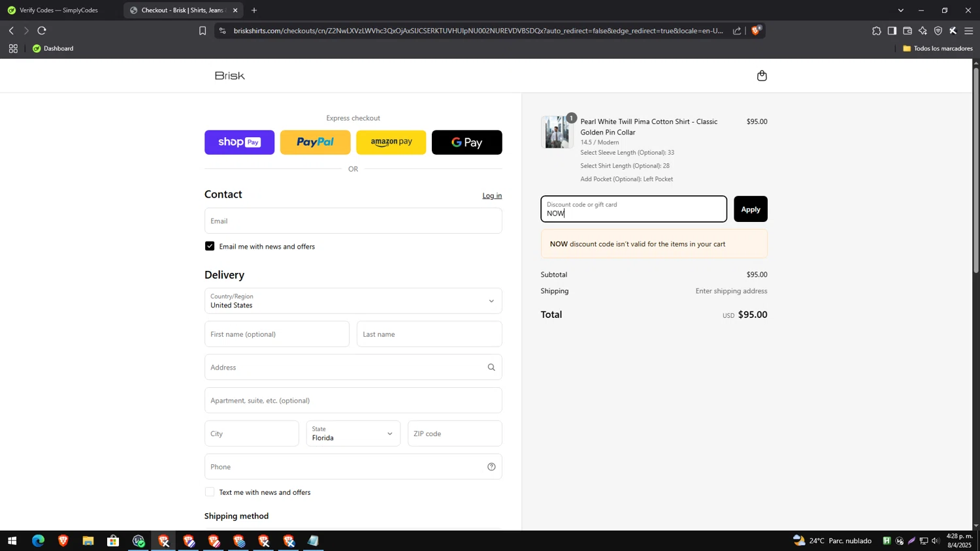Image resolution: width=980 pixels, height=551 pixels.
Task: Check Text me with news and offers
Action: click(x=210, y=492)
